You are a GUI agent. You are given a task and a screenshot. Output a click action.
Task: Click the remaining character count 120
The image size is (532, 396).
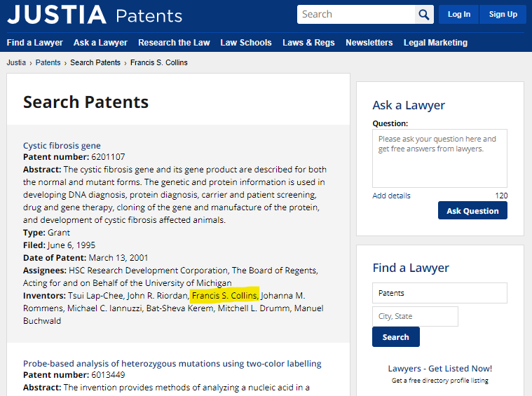pyautogui.click(x=501, y=196)
